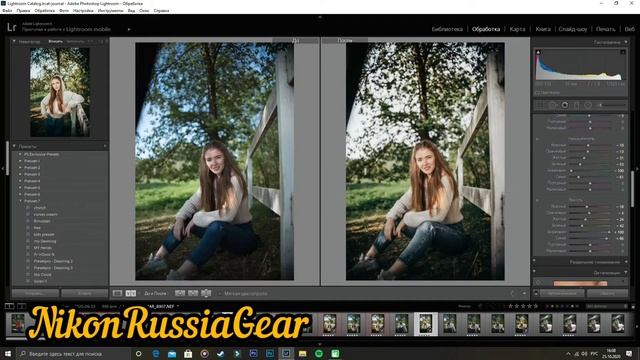Image resolution: width=640 pixels, height=360 pixels.
Task: Click swap Before and After settings icon
Action: point(206,293)
